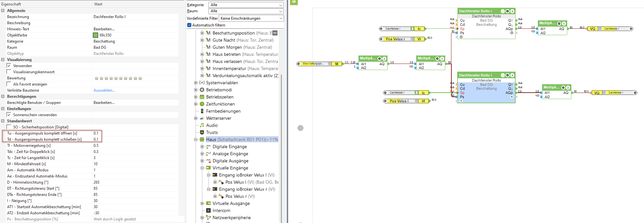Select Wetterserver icon in periphery tree
This screenshot has height=223, width=644.
[202, 118]
